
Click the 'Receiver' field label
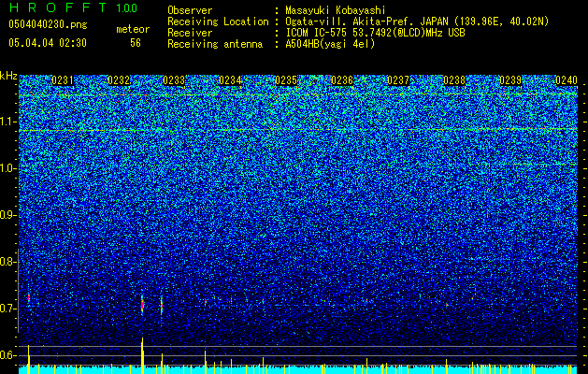[x=190, y=33]
